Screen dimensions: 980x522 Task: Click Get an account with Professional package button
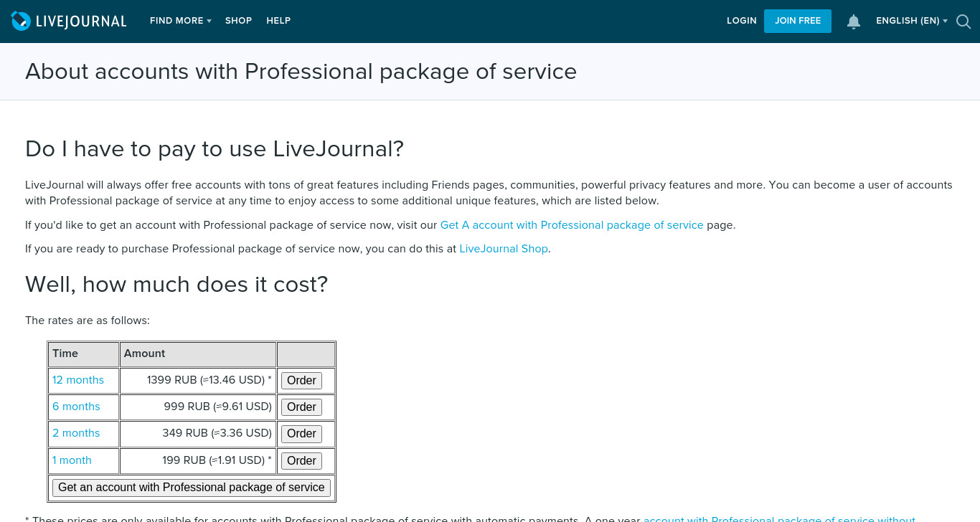(x=192, y=488)
